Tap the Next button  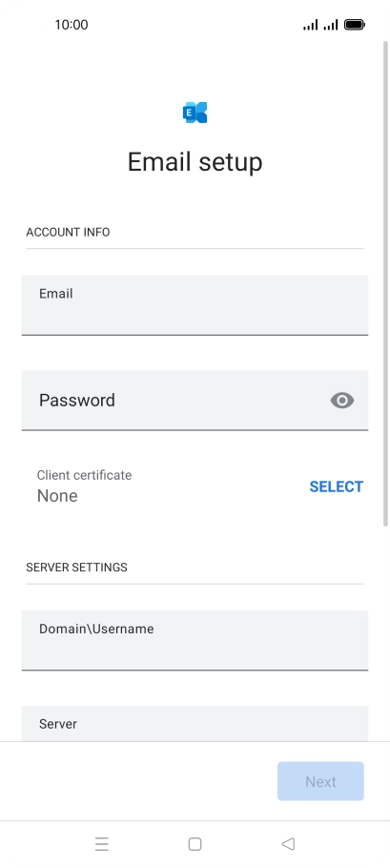(x=320, y=781)
